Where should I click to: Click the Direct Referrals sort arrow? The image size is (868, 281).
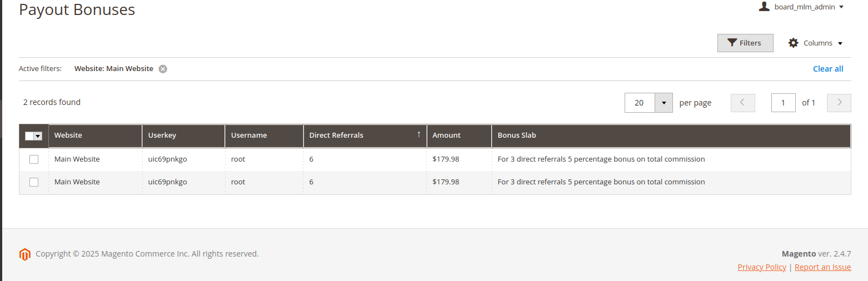[418, 135]
